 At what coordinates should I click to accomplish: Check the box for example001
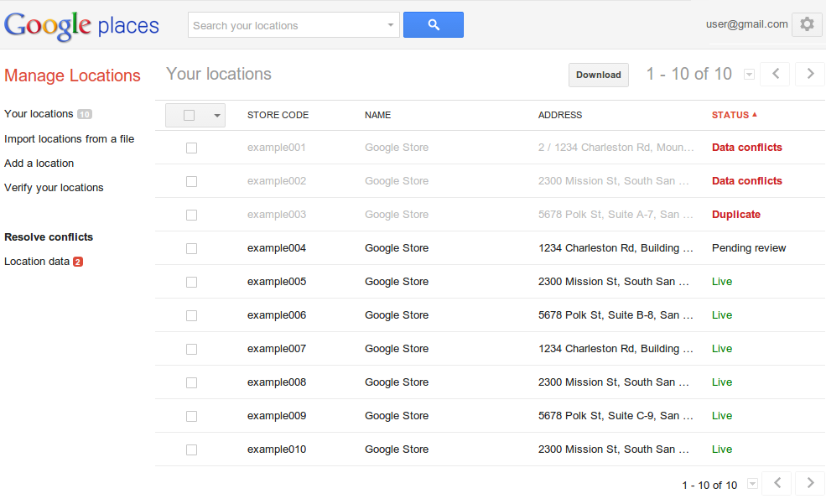[x=192, y=148]
